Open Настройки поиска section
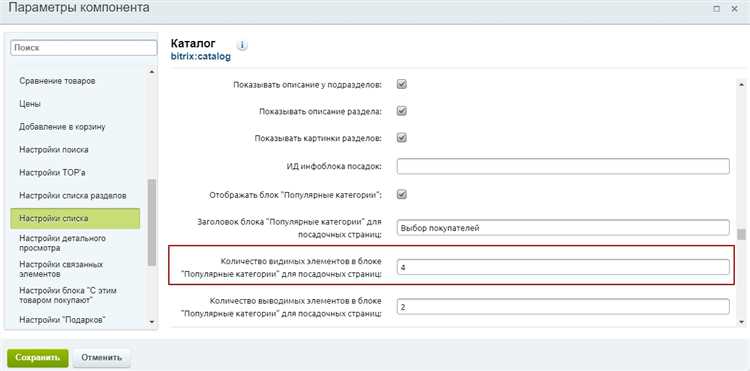The width and height of the screenshot is (750, 371). pyautogui.click(x=54, y=150)
